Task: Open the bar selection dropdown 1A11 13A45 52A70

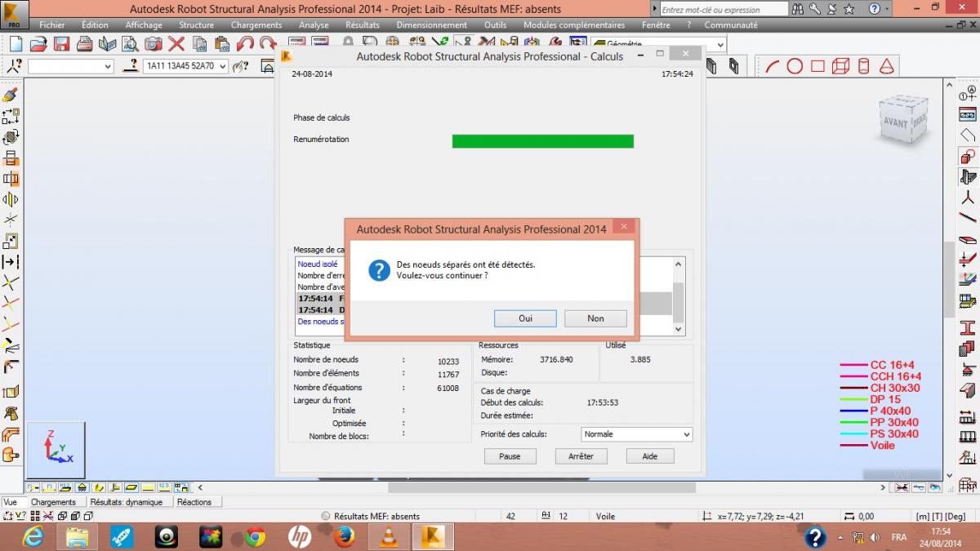Action: pos(223,66)
